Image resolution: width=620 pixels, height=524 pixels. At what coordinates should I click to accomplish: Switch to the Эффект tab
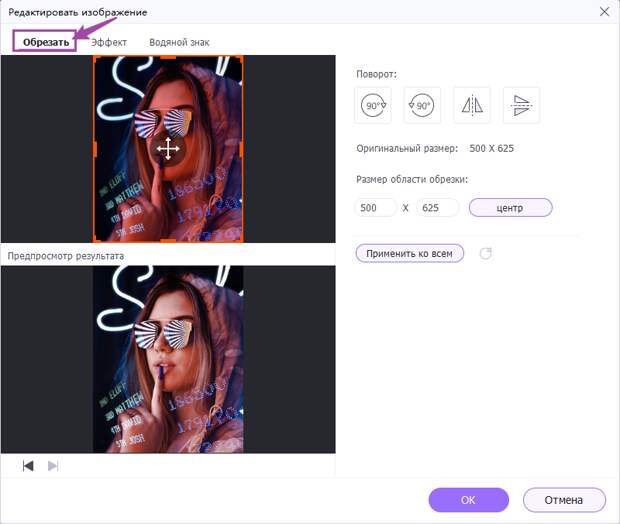(x=109, y=42)
